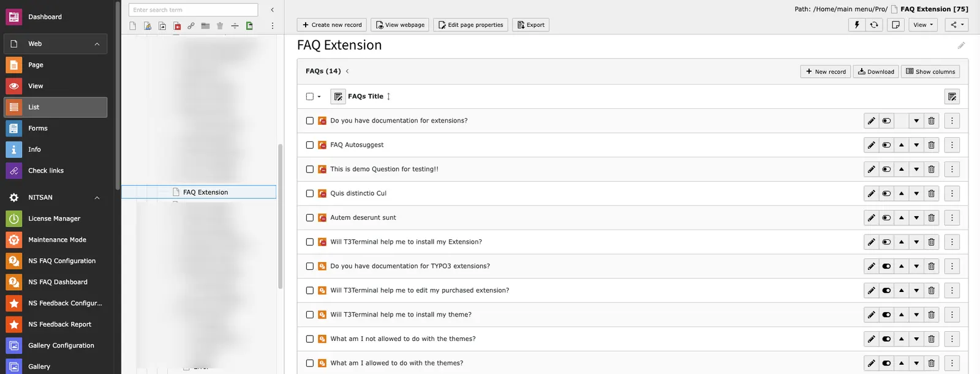
Task: Click Edit page properties button
Action: (x=470, y=24)
